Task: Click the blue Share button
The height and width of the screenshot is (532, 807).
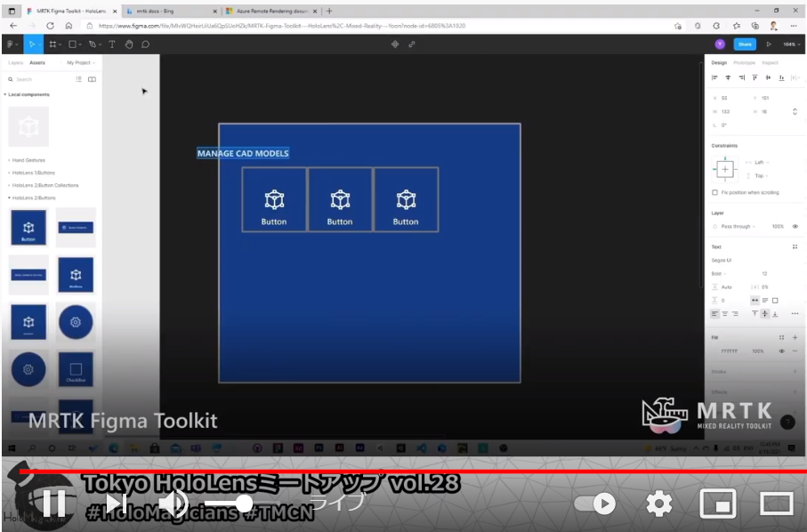Action: [x=745, y=44]
